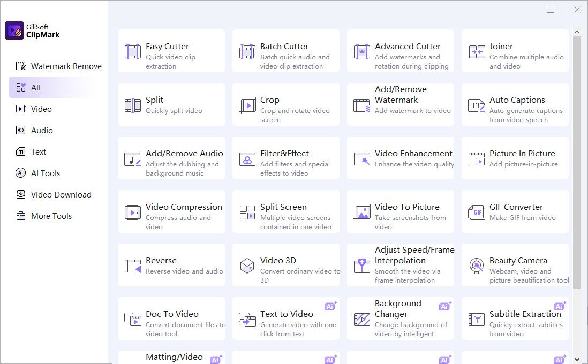
Task: Open the Filter&Effect tool icon
Action: point(247,158)
